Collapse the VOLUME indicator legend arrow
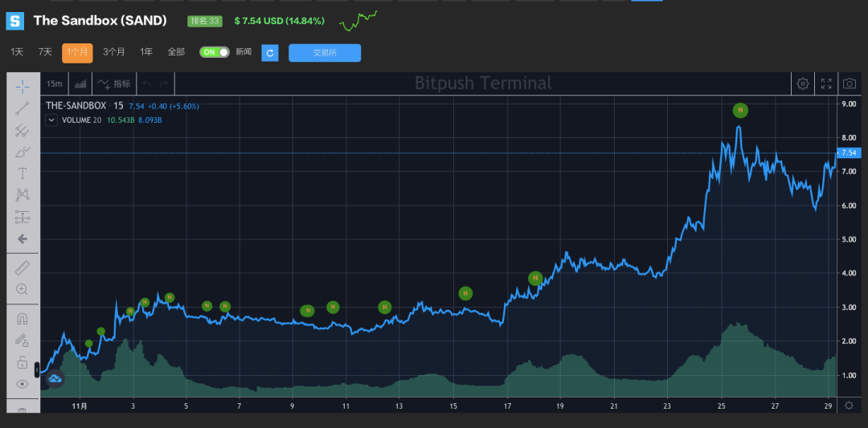This screenshot has height=428, width=868. point(51,120)
